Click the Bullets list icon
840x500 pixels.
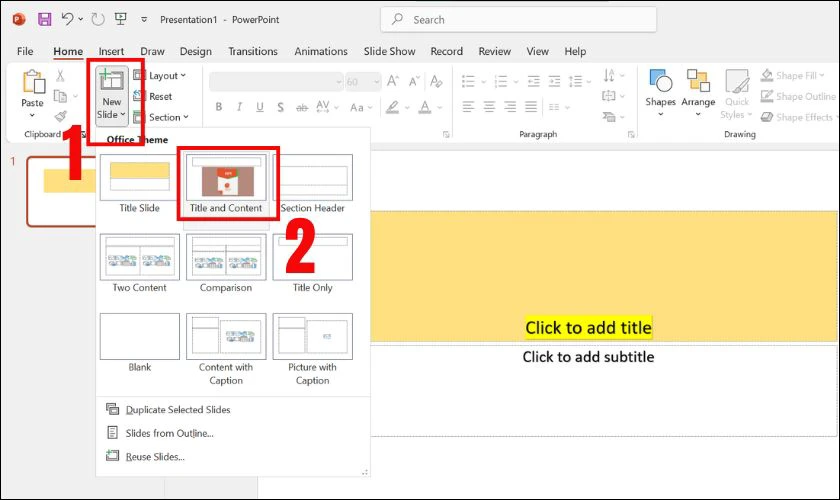pos(468,81)
